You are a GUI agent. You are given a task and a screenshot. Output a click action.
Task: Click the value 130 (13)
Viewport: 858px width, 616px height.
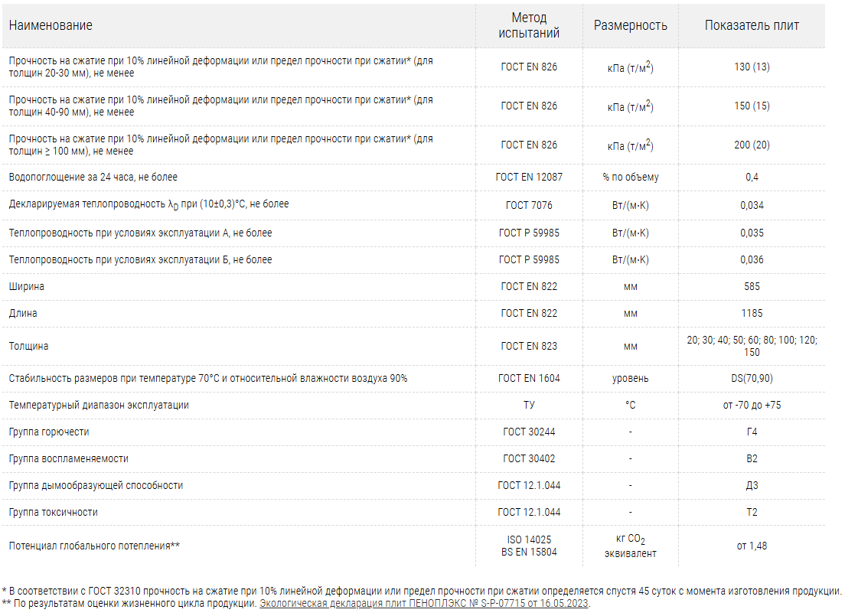pyautogui.click(x=752, y=67)
